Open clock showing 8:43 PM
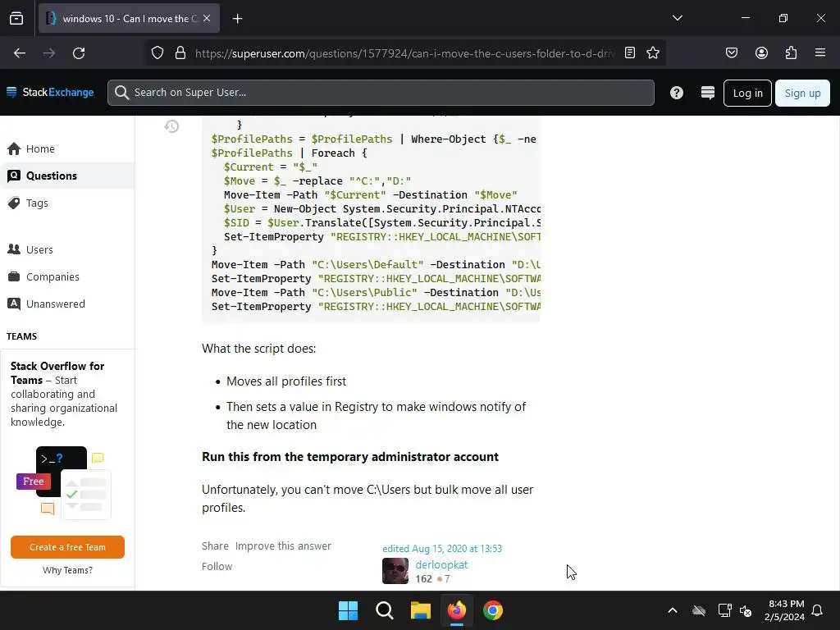Image resolution: width=840 pixels, height=630 pixels. click(784, 610)
